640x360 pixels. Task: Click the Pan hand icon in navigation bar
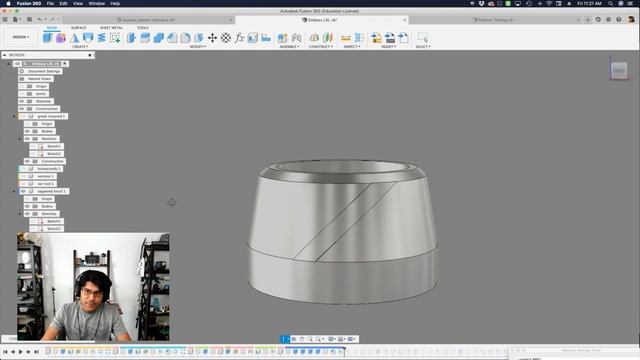(302, 339)
